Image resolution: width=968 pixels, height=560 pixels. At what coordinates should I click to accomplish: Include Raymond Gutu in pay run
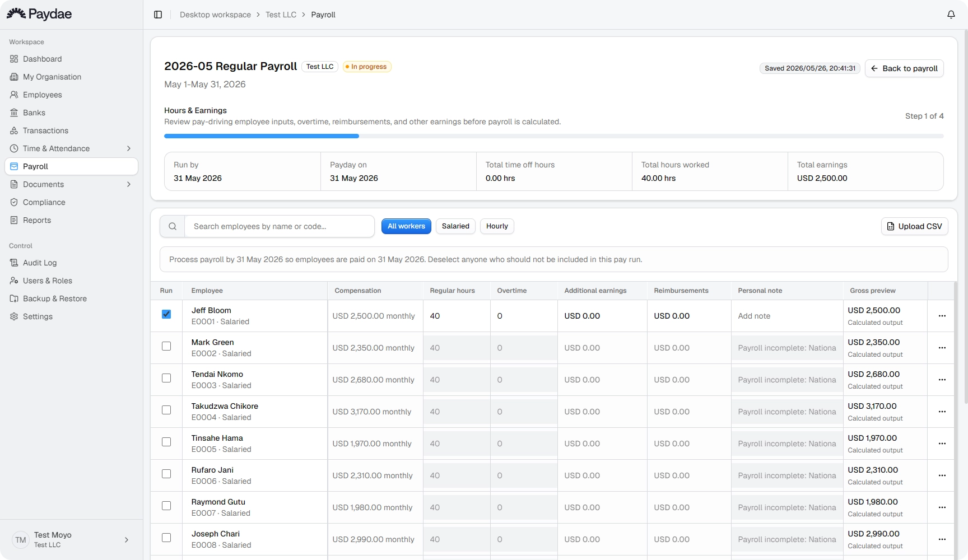pyautogui.click(x=166, y=506)
